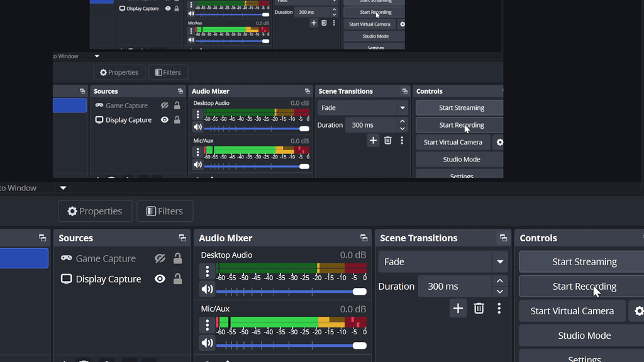Pop out Sources dock in the mid-size mirrored view
644x362 pixels.
coord(180,91)
